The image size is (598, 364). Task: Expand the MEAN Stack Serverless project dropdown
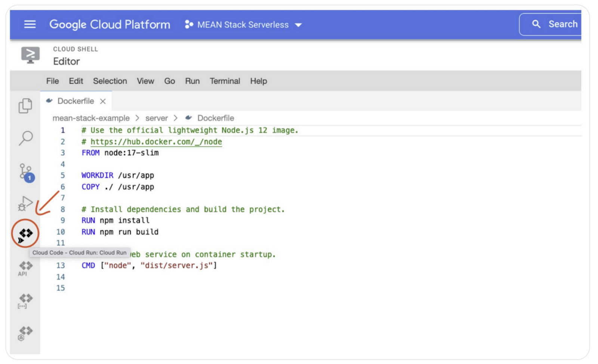243,25
